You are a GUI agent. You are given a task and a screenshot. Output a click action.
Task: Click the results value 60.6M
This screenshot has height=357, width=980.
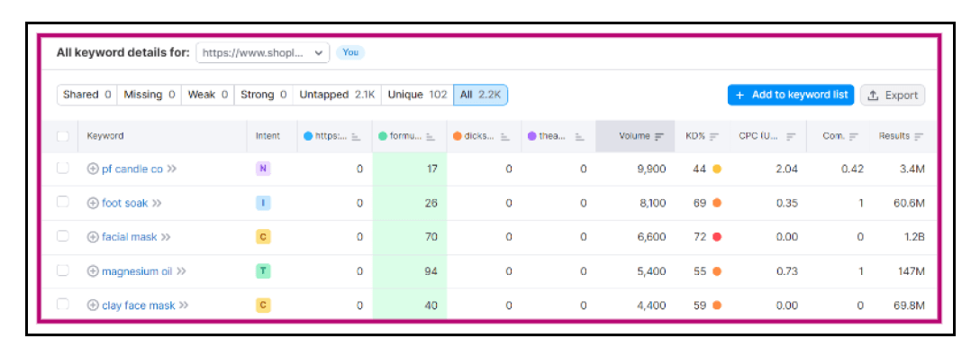[x=910, y=203]
